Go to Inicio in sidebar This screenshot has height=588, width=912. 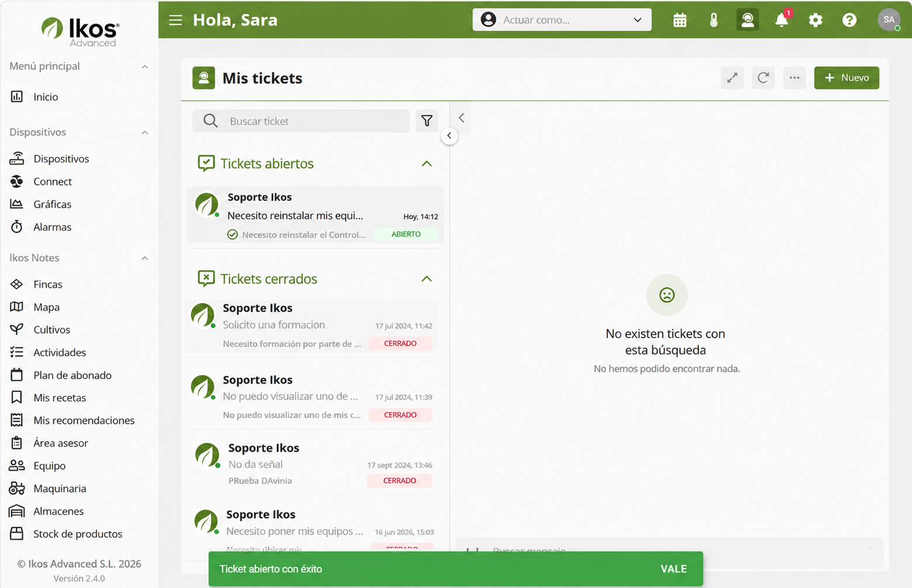click(x=46, y=97)
